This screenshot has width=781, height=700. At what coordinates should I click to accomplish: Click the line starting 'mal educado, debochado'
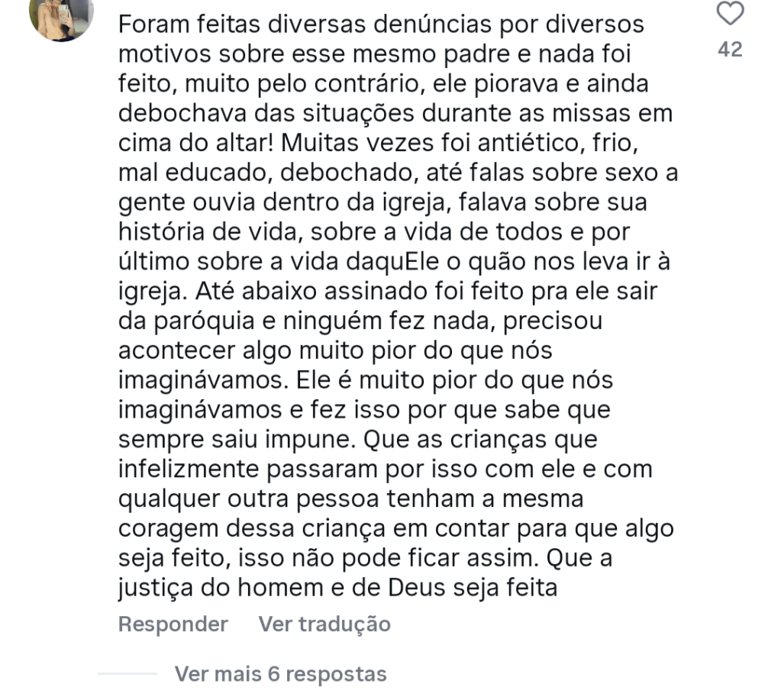(398, 173)
